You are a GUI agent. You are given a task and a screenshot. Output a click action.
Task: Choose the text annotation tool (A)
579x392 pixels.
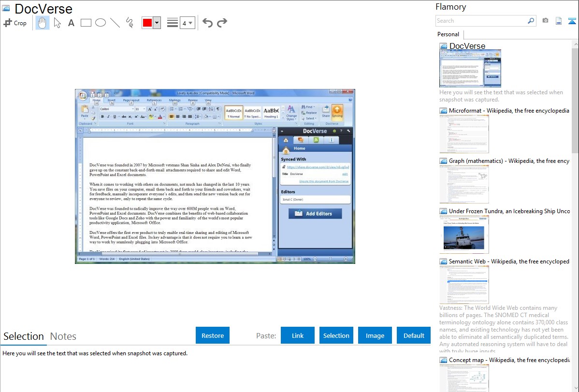pyautogui.click(x=71, y=23)
